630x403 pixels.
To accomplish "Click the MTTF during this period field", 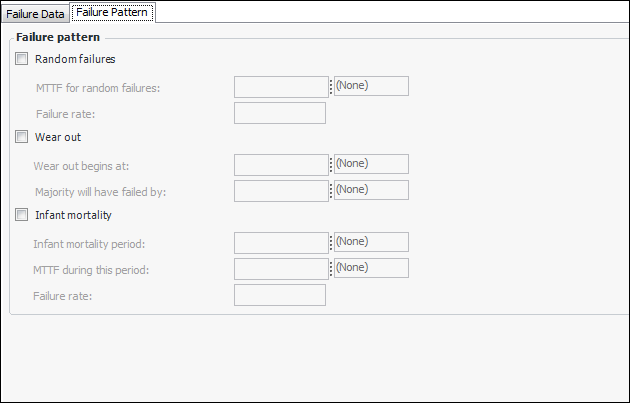I will click(x=281, y=269).
